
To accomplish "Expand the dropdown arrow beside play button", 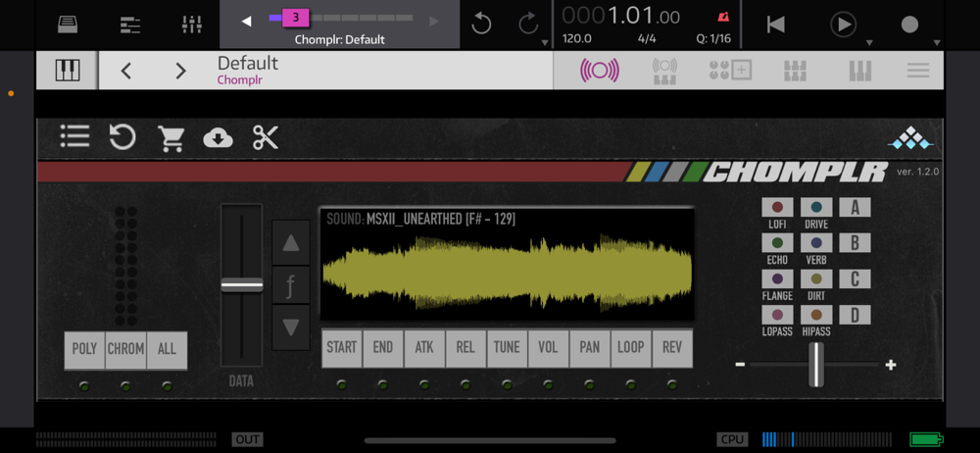I will pos(868,43).
